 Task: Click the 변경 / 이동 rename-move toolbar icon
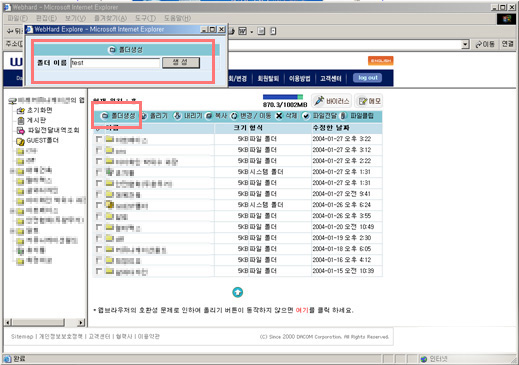click(x=234, y=116)
